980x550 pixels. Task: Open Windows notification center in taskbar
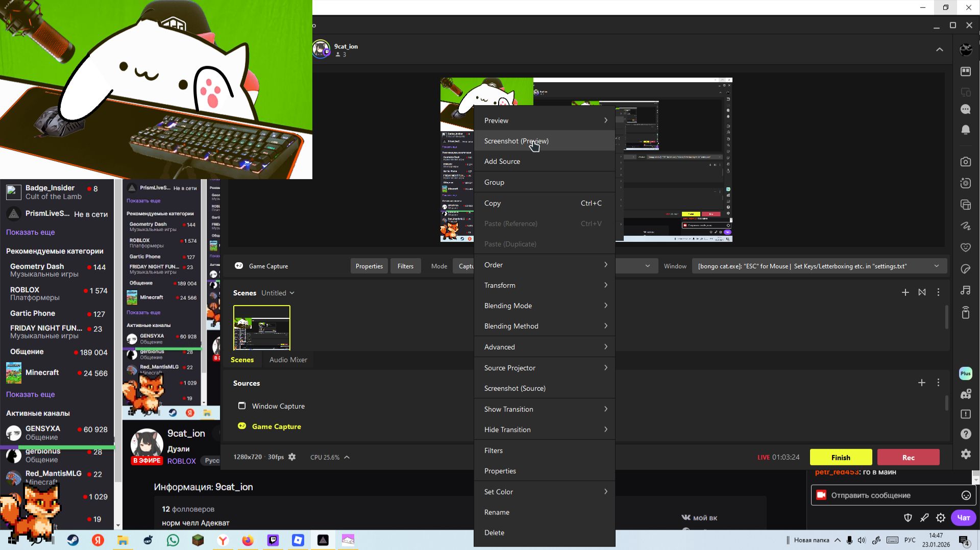coord(965,540)
